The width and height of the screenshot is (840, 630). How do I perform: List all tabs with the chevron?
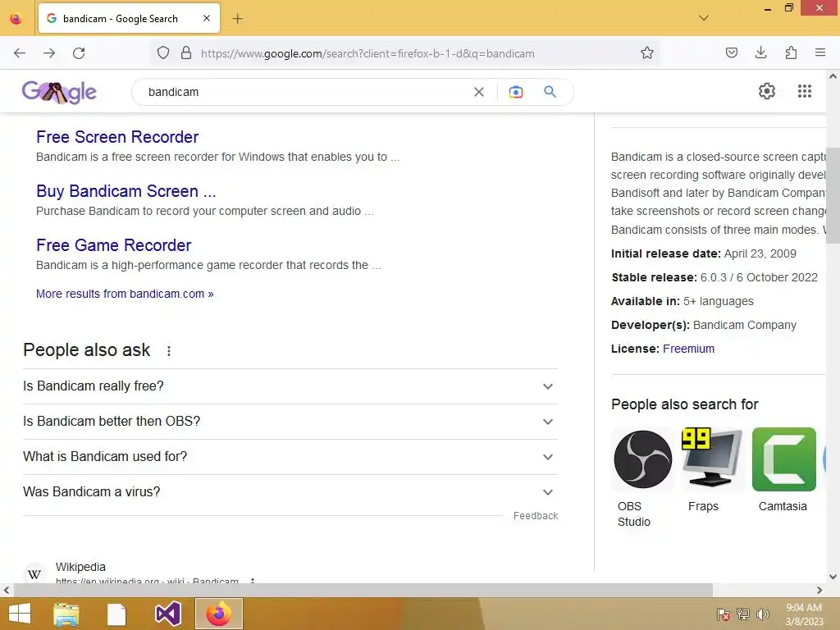(x=704, y=18)
